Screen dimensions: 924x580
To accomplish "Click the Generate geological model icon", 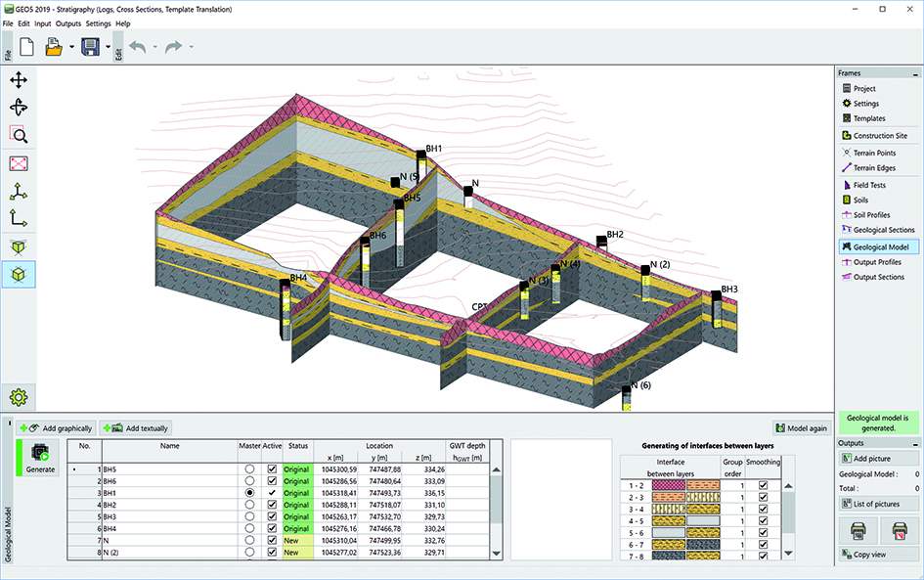I will [x=40, y=453].
